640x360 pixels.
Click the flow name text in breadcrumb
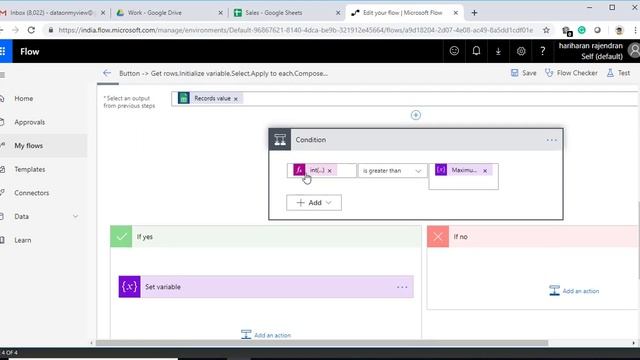point(223,73)
